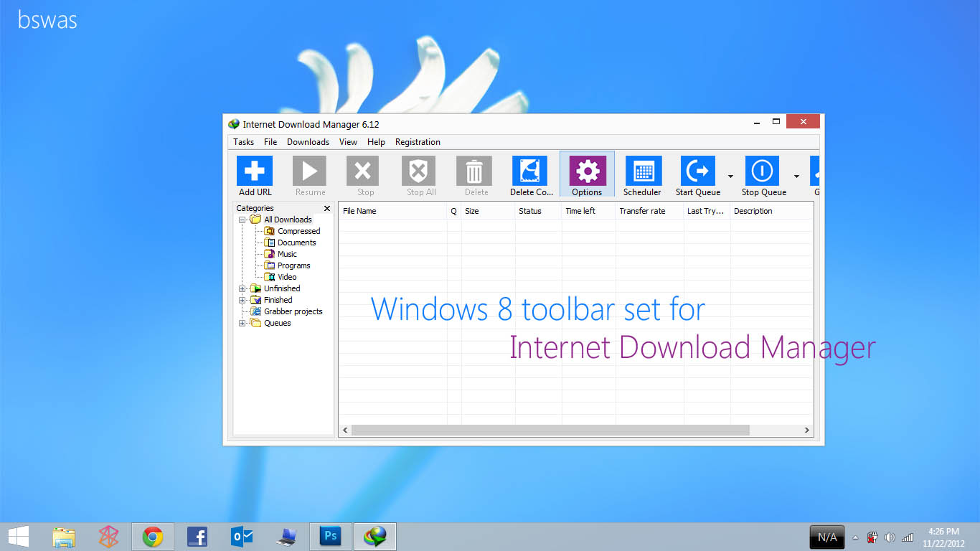Open Photoshop from the taskbar
Screen dimensions: 980x551
click(330, 536)
